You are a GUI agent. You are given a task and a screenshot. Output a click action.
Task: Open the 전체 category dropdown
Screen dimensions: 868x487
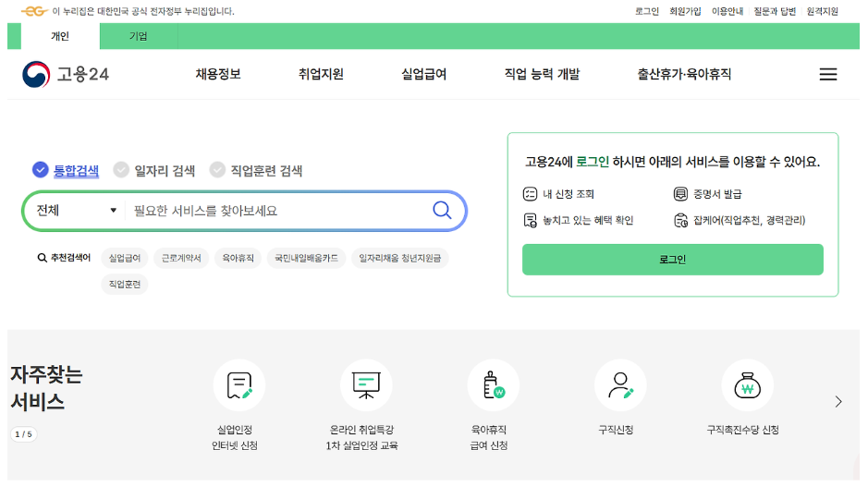click(77, 211)
